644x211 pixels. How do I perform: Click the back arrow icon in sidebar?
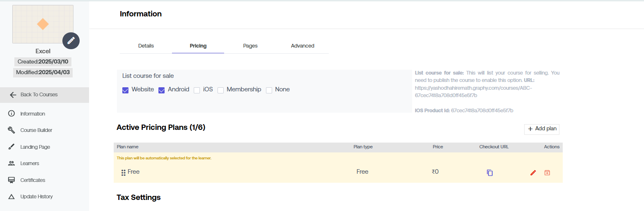pyautogui.click(x=13, y=95)
